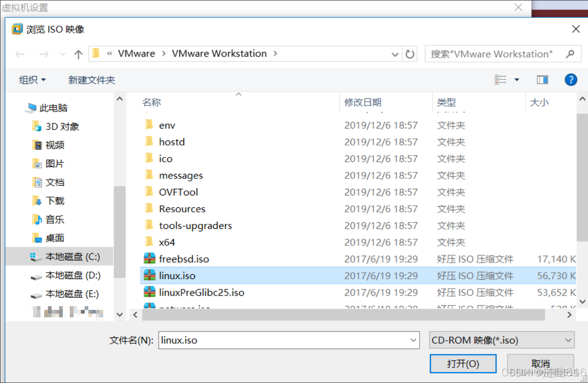Go up one folder level
The image size is (588, 383).
pyautogui.click(x=78, y=54)
